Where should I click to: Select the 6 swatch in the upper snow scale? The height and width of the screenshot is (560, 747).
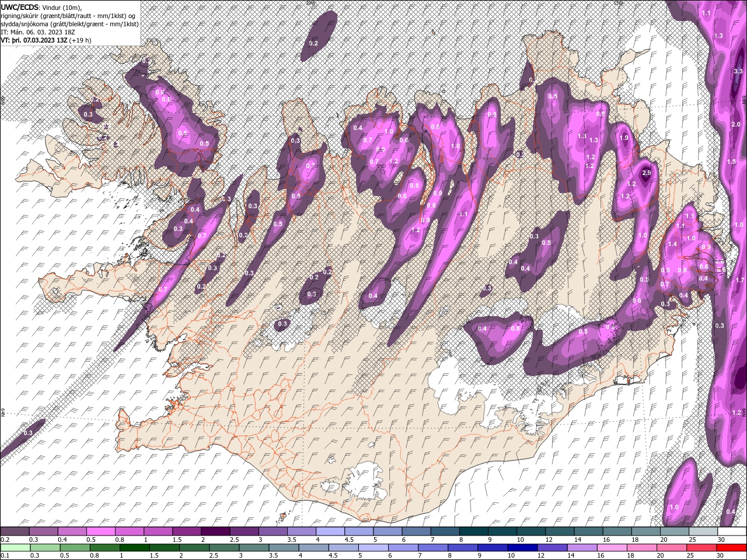(x=416, y=531)
